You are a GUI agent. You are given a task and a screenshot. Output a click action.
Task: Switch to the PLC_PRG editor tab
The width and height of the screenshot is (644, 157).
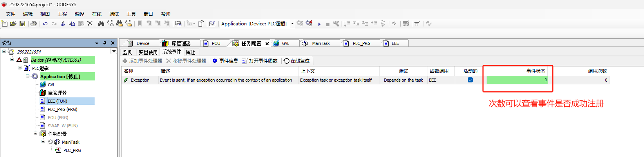click(361, 43)
